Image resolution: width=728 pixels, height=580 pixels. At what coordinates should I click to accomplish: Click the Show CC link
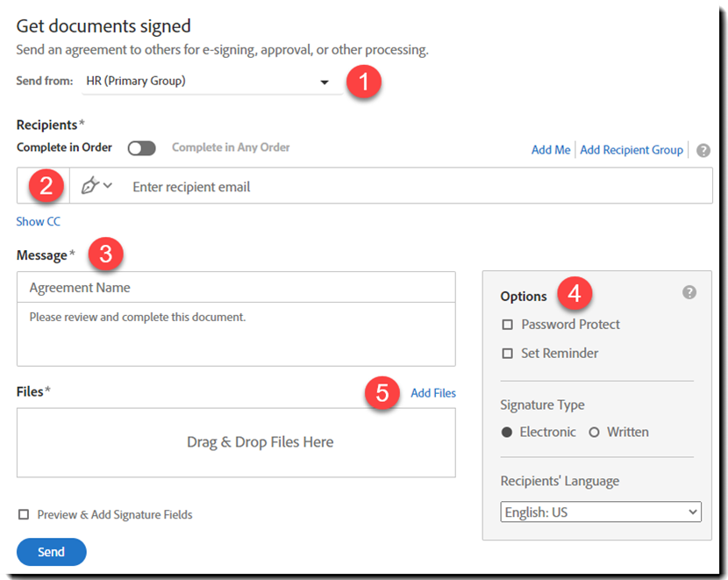39,222
